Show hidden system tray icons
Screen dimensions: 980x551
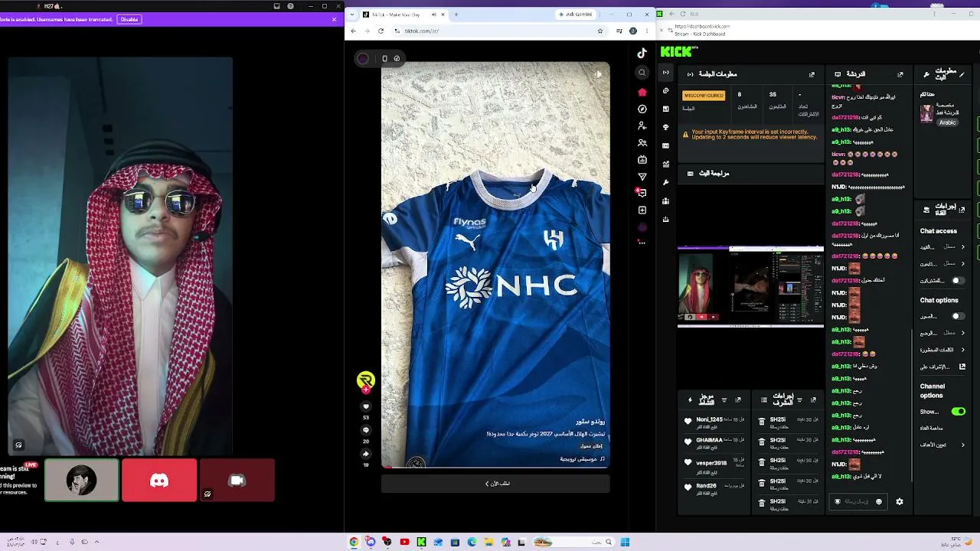point(96,542)
